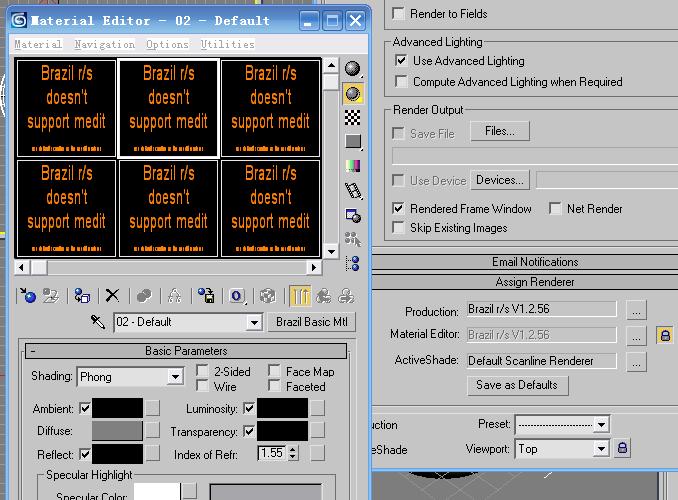
Task: Open the Shading Phong dropdown
Action: tap(176, 377)
